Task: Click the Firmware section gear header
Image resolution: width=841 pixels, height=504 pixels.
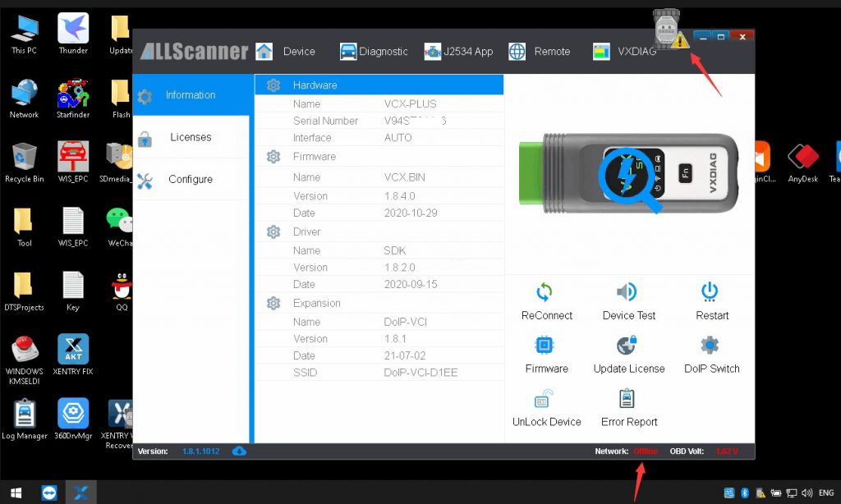Action: 273,157
